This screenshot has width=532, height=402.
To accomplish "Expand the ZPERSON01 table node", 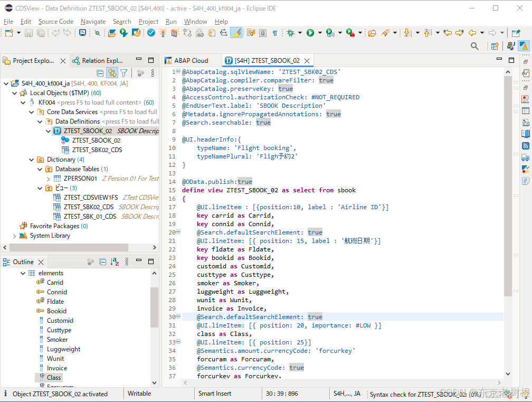I will pyautogui.click(x=48, y=179).
